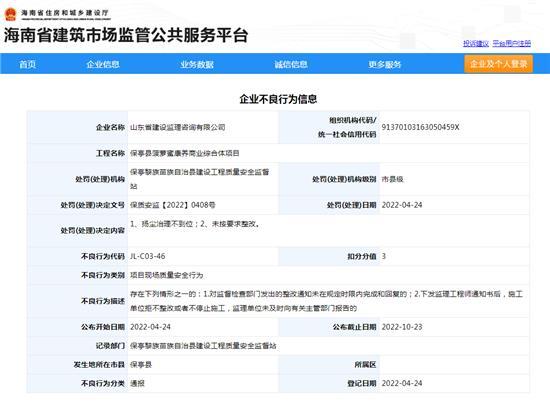Select the 登记日期 value 2022-04-24
The image size is (550, 407).
click(x=402, y=383)
